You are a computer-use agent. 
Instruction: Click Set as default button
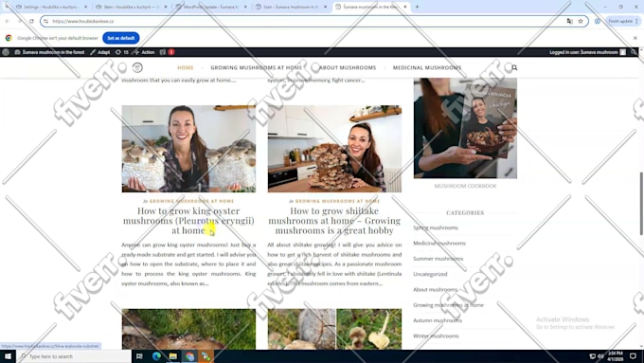coord(121,38)
